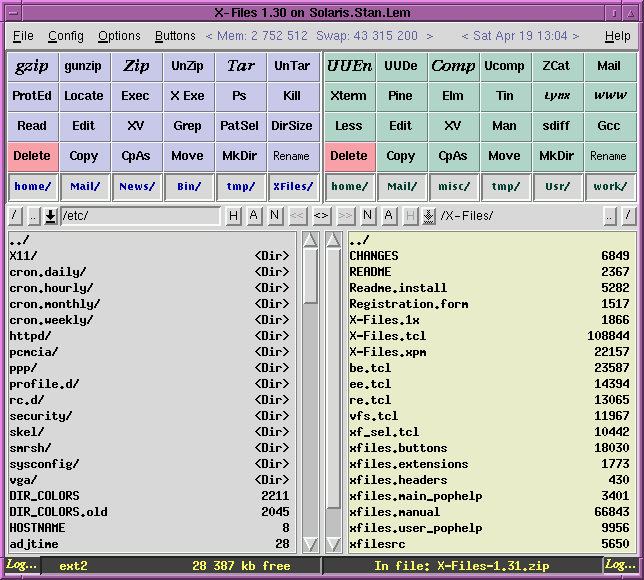Viewport: 644px width, 580px height.
Task: Open the Buttons menu
Action: click(175, 36)
